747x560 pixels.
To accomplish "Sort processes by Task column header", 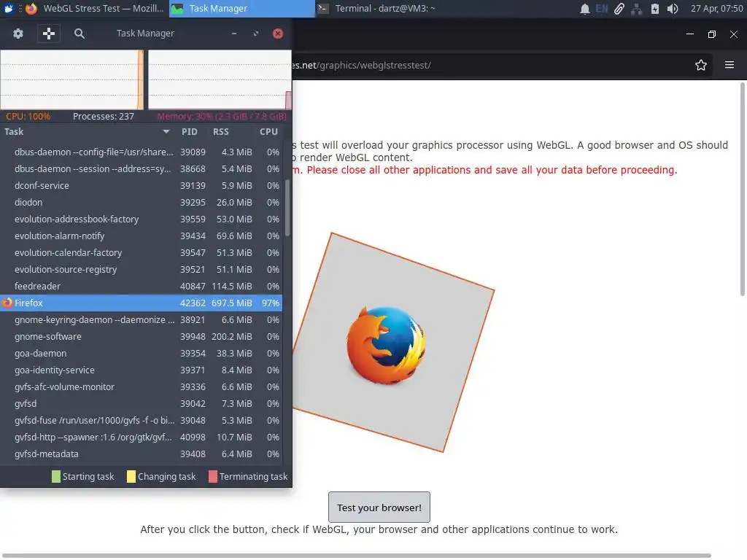I will [x=88, y=132].
